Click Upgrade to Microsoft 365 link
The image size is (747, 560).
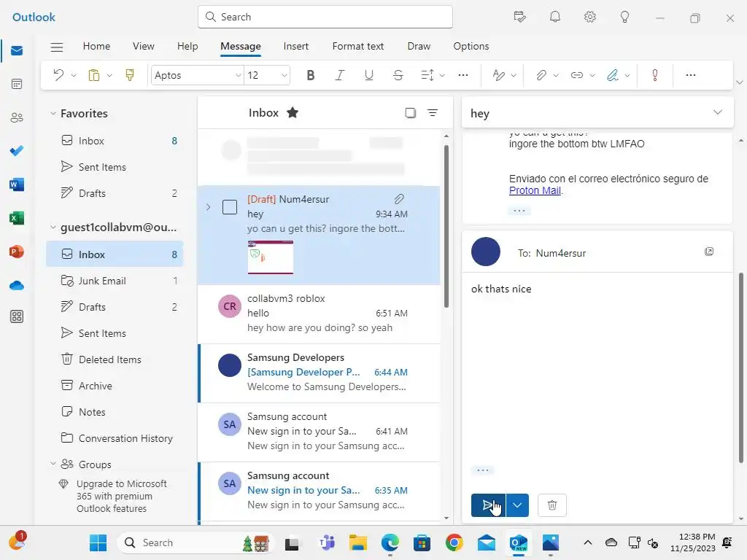click(122, 496)
